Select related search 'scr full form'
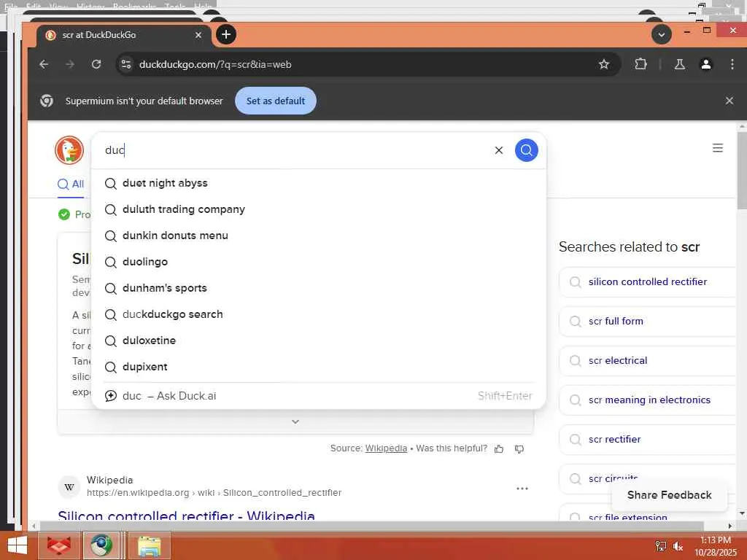Image resolution: width=747 pixels, height=560 pixels. point(648,322)
